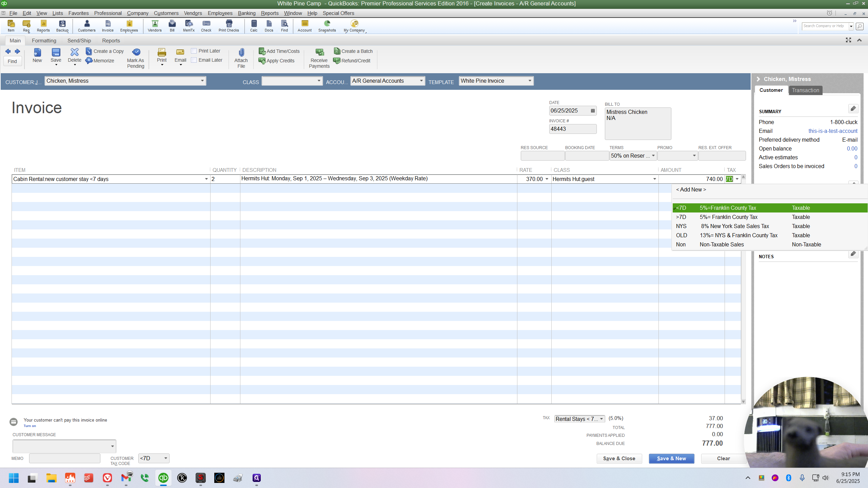Click the Bill icon
Viewport: 868px width, 488px height.
(172, 26)
